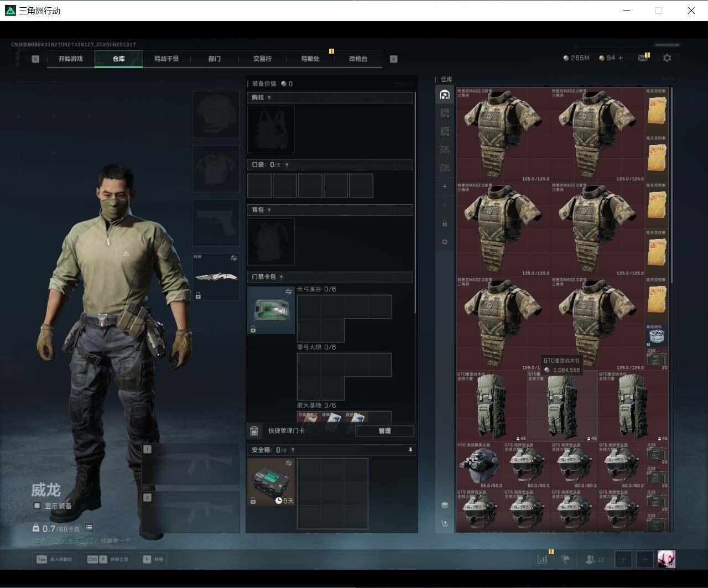Expand the weight details list icon
The height and width of the screenshot is (588, 708).
[x=89, y=528]
